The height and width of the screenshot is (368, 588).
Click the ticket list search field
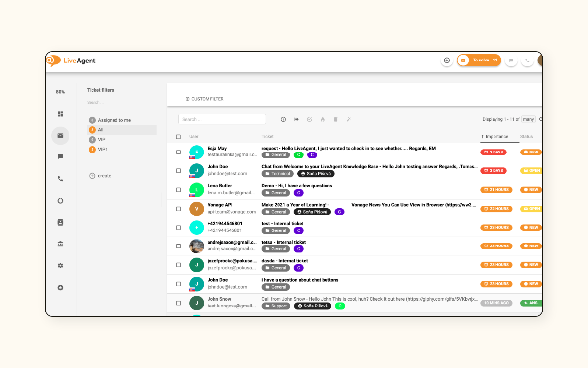click(x=222, y=119)
